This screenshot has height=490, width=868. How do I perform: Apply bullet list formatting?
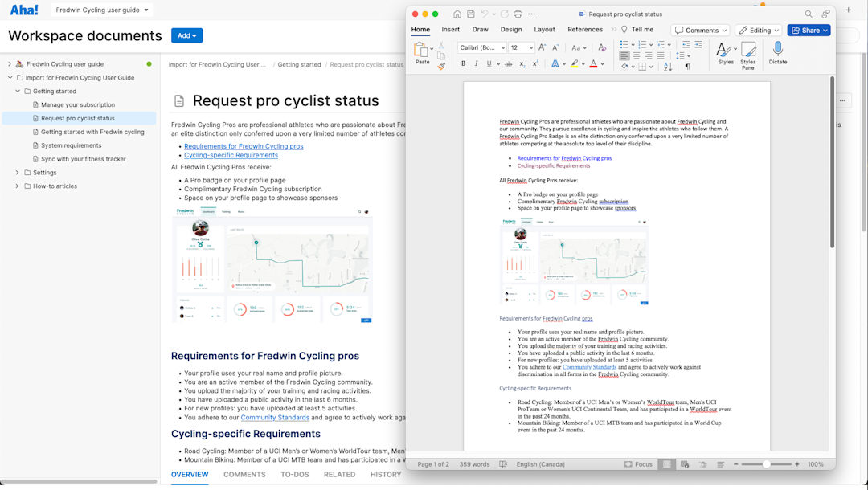pos(625,44)
